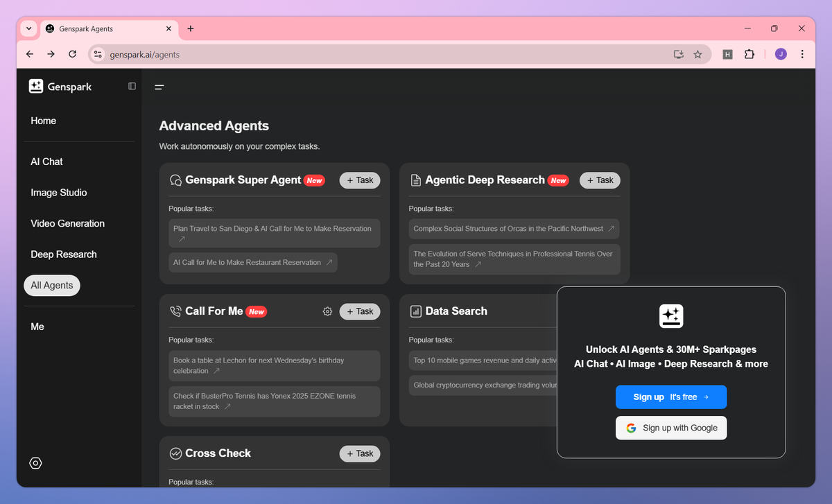Select Plan Travel to San Diego task
832x504 pixels.
(275, 234)
